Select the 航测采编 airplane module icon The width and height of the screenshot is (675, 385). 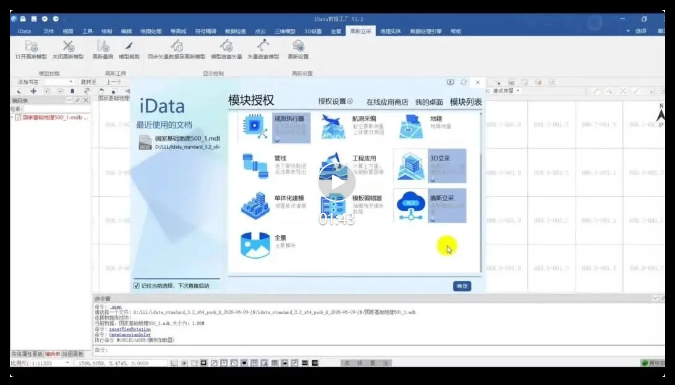(x=333, y=127)
